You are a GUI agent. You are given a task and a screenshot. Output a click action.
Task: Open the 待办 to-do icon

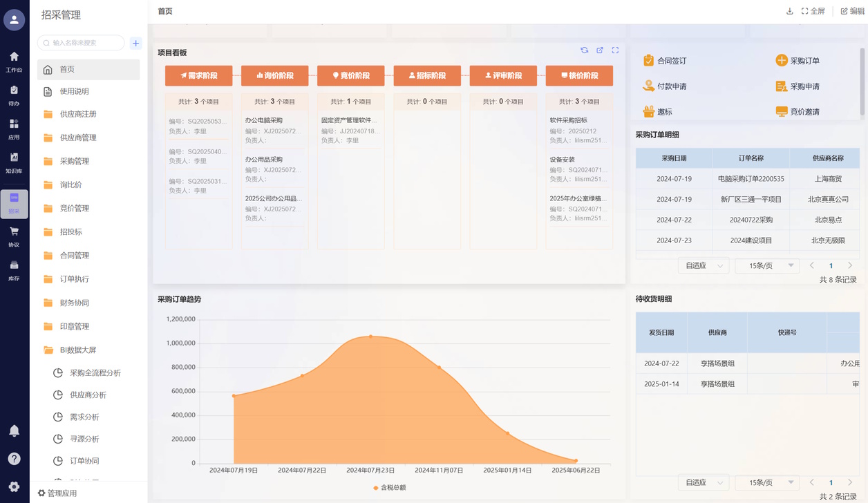(x=14, y=95)
